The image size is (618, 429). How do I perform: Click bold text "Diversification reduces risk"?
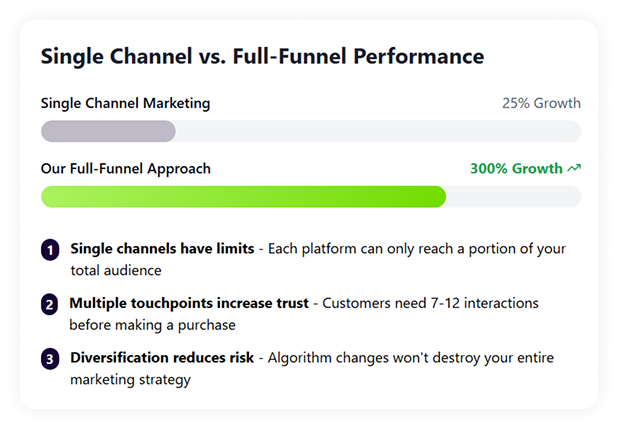pos(160,358)
